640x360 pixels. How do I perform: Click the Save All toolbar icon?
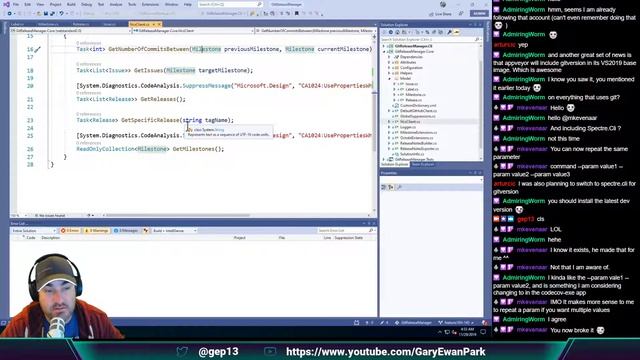(52, 13)
